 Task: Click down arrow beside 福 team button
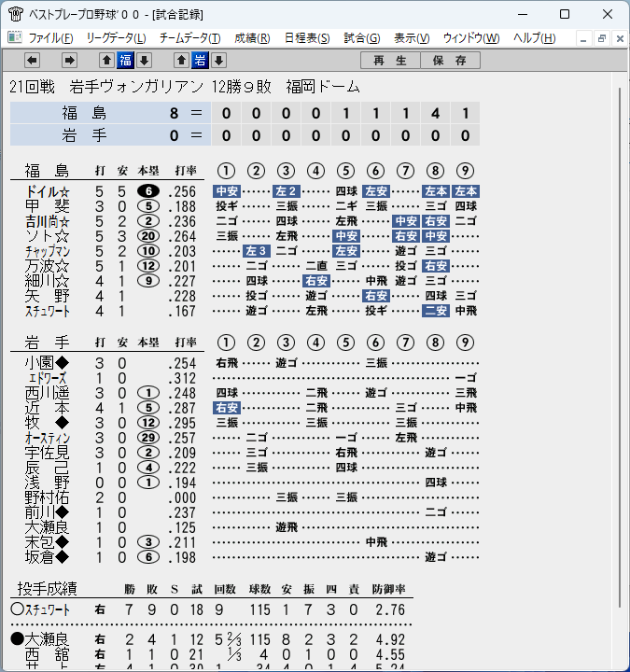(145, 61)
